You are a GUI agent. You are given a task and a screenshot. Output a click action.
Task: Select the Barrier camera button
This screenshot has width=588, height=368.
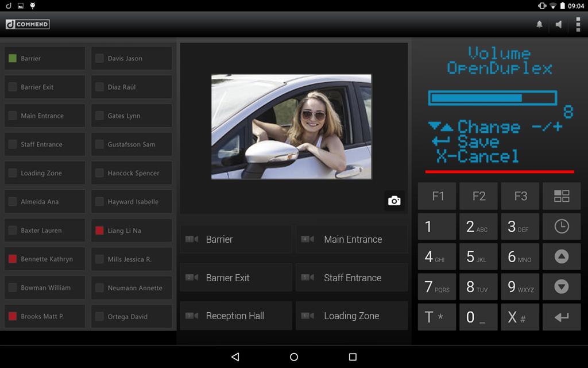[236, 239]
